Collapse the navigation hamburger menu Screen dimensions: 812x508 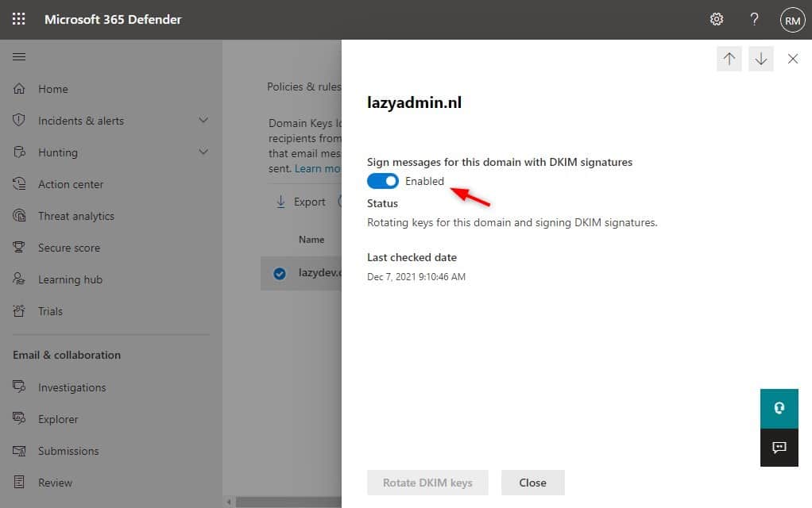tap(19, 56)
